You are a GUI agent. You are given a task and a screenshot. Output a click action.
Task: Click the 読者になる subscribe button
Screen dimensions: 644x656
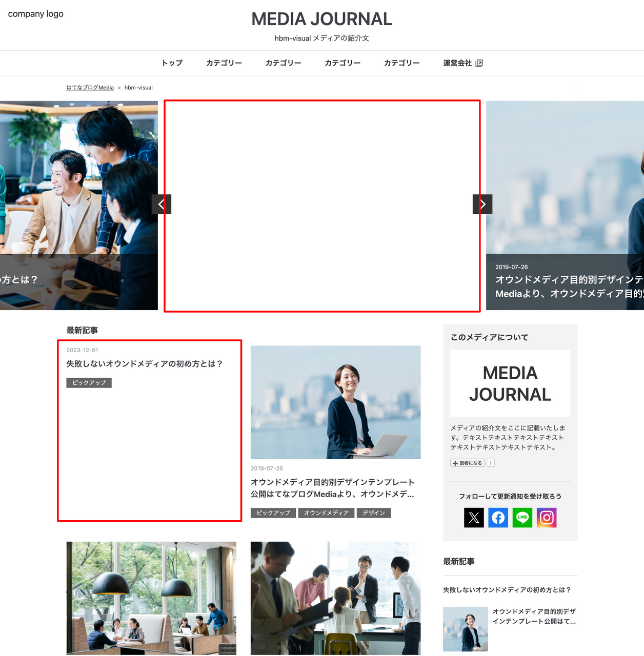(x=468, y=463)
